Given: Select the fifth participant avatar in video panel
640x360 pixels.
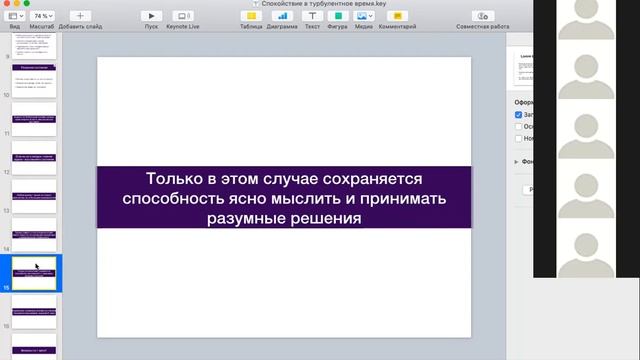Looking at the screenshot, I should pyautogui.click(x=586, y=255).
